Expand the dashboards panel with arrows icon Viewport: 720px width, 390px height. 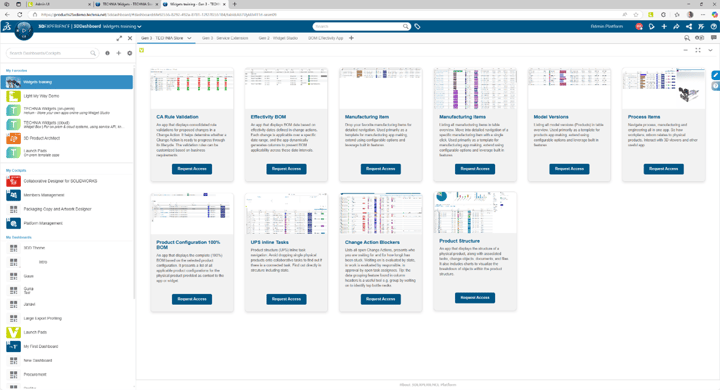tap(119, 39)
